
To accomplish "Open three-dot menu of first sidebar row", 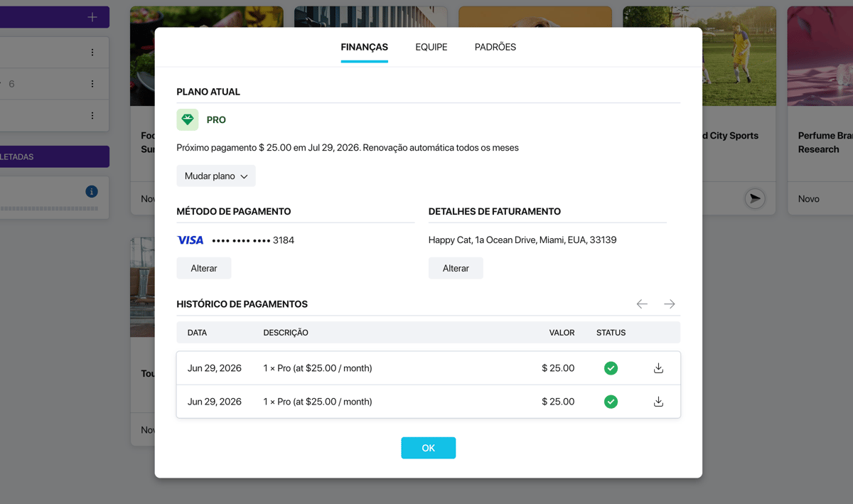I will [x=92, y=53].
